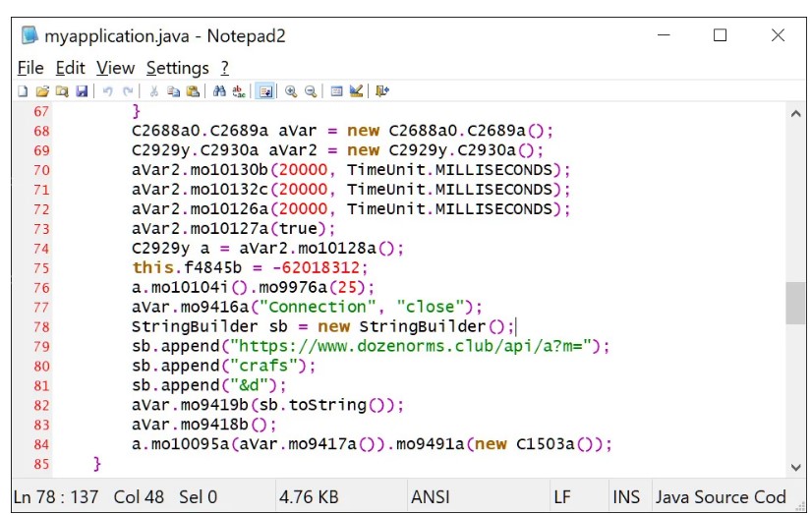Click the 'Ln 78 : 137' status bar entry
This screenshot has width=812, height=515.
coord(56,497)
